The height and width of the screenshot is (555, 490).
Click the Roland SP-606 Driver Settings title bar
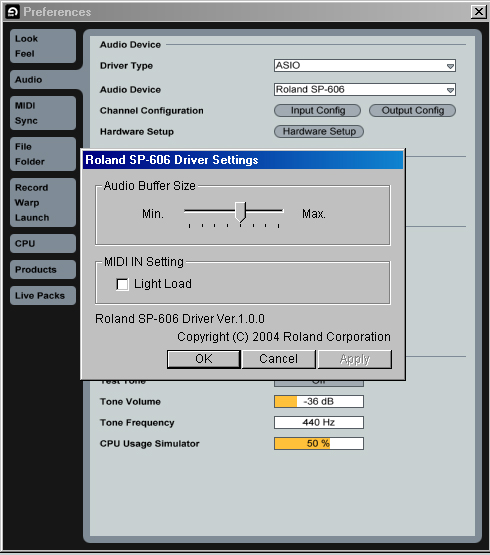click(x=243, y=160)
